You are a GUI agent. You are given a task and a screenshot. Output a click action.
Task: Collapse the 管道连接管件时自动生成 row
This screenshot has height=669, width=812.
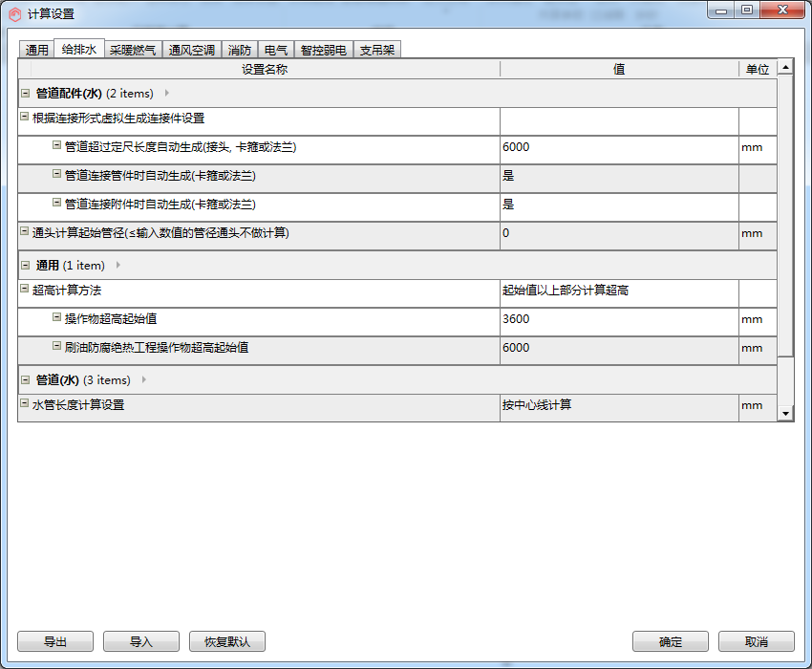pyautogui.click(x=57, y=174)
